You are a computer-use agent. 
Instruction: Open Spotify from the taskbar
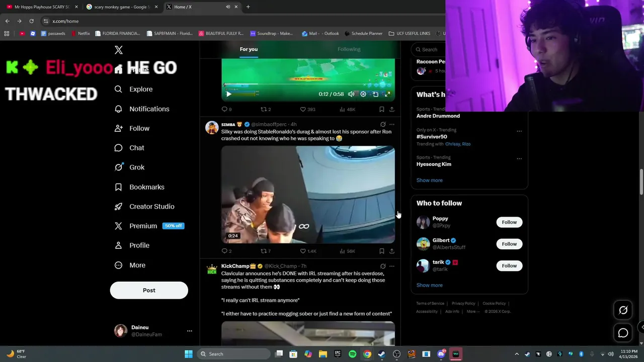click(x=352, y=354)
